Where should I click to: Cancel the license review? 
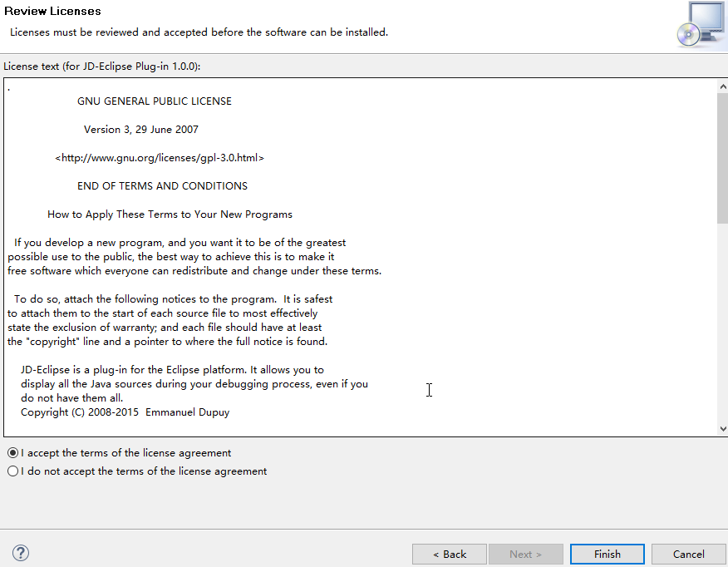coord(688,554)
